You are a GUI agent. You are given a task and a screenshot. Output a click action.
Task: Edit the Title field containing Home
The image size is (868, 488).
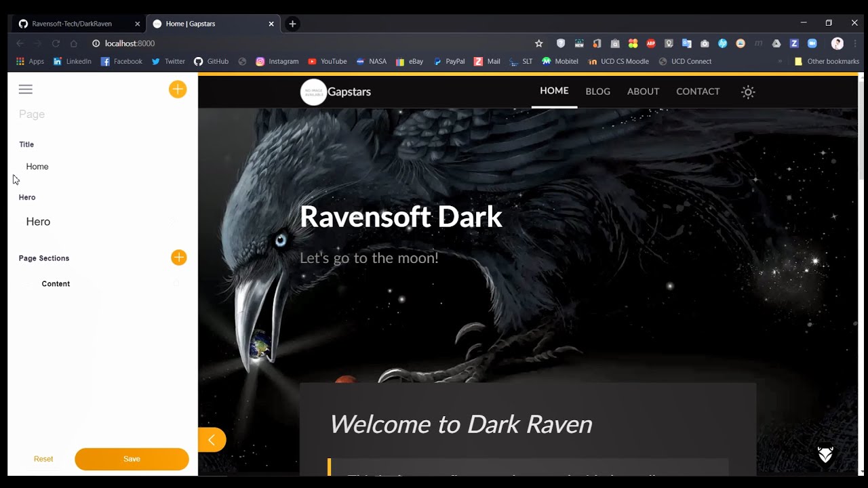pos(102,167)
